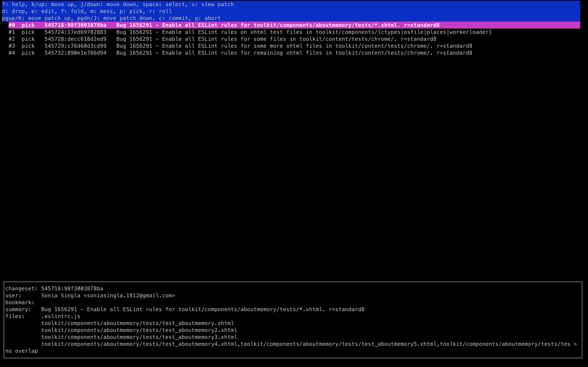Select changeset row #1 17ed69702883
The height and width of the screenshot is (367, 588).
coord(75,32)
